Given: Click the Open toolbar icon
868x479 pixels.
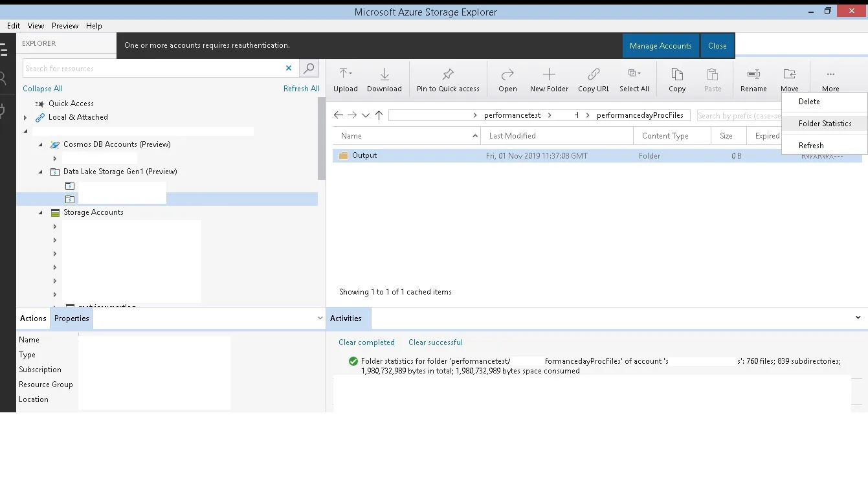Looking at the screenshot, I should [x=507, y=74].
